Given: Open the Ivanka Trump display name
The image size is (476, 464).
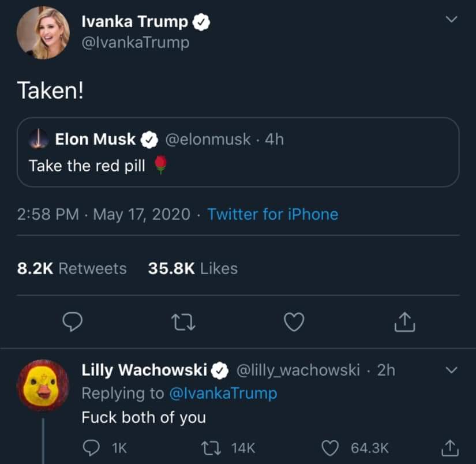Looking at the screenshot, I should 135,22.
